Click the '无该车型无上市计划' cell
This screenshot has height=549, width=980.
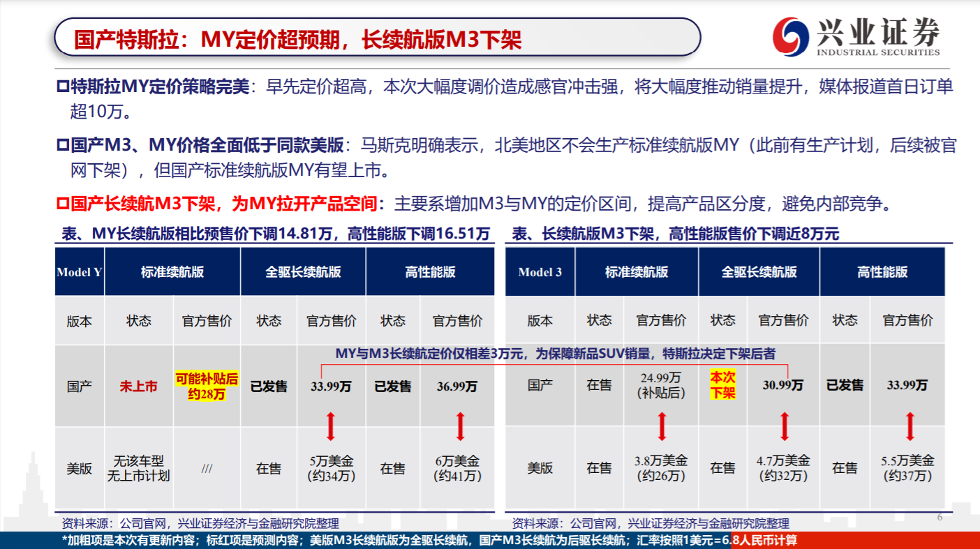(138, 469)
